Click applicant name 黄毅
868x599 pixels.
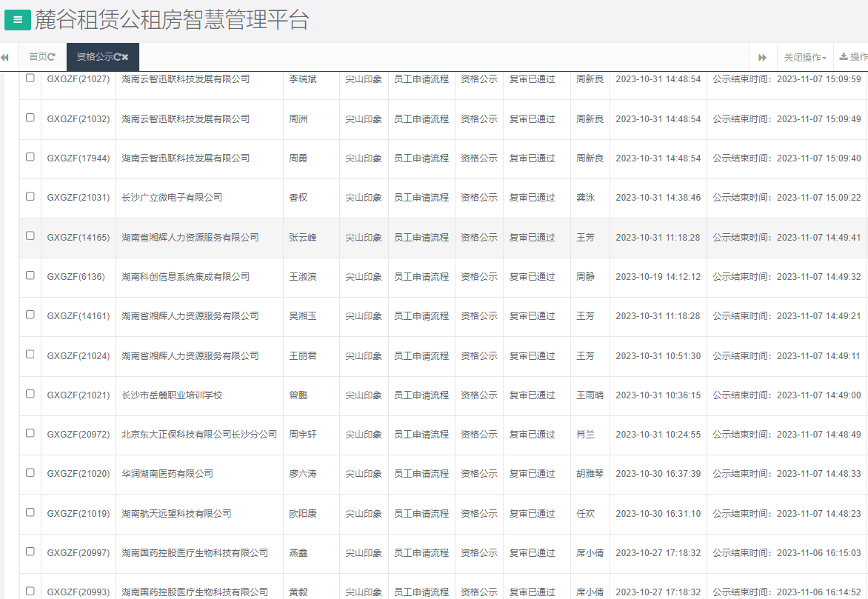coord(298,592)
